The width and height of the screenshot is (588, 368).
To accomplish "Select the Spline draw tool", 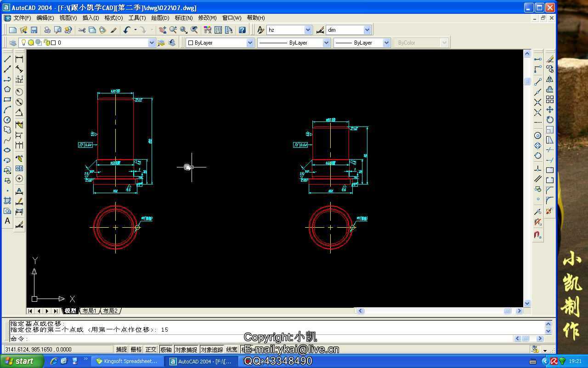I will 7,140.
